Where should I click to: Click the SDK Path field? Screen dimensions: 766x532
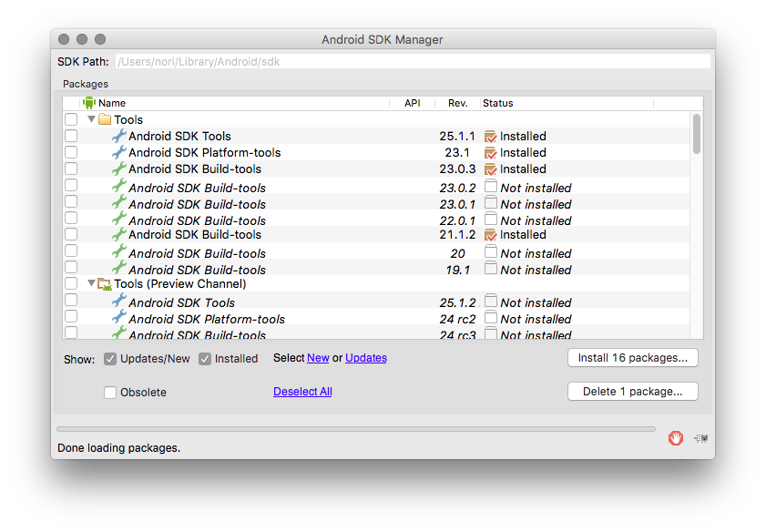413,62
